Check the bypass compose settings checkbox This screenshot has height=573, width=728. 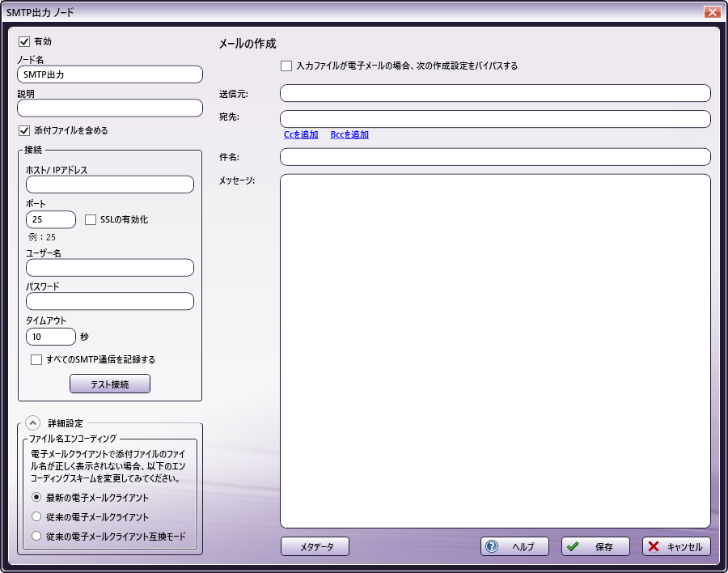tap(286, 66)
